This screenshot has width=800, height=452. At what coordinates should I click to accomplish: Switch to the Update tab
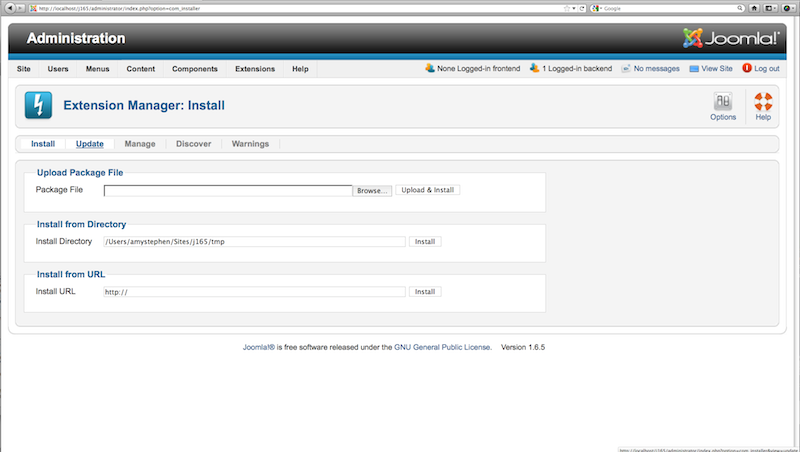click(x=90, y=144)
